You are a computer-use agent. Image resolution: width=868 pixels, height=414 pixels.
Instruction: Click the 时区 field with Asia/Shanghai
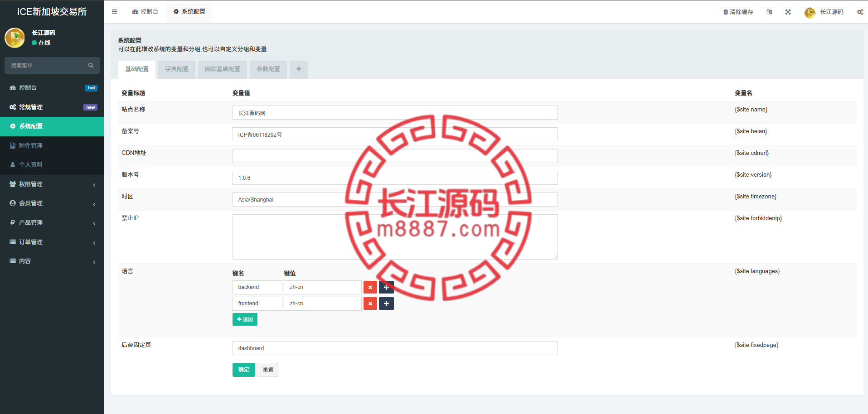(x=395, y=200)
